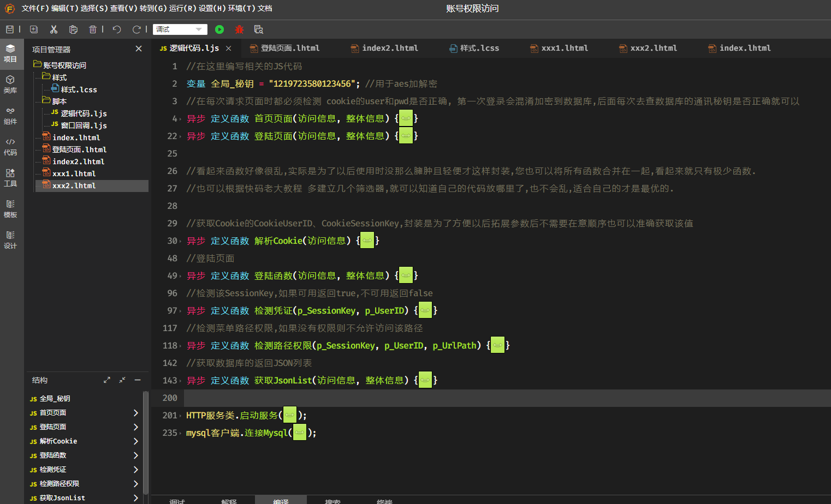Click the red bug debug icon
831x504 pixels.
(x=239, y=29)
